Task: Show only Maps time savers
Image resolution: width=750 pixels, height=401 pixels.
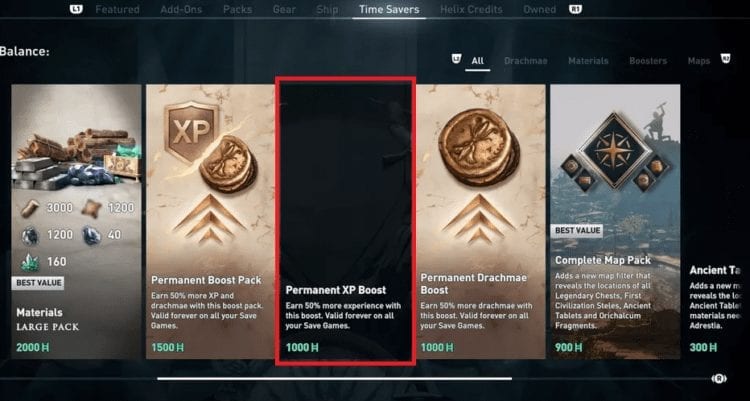Action: point(699,61)
